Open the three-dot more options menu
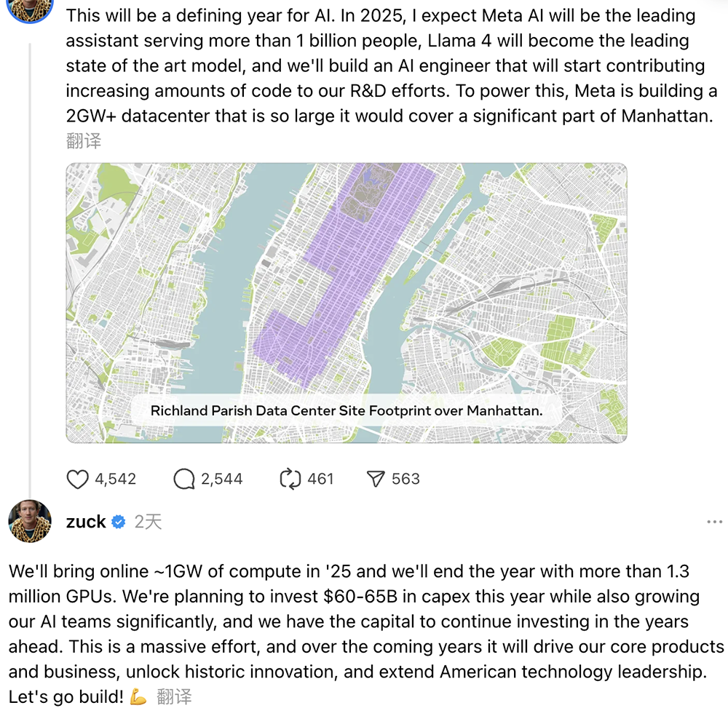 pyautogui.click(x=714, y=522)
